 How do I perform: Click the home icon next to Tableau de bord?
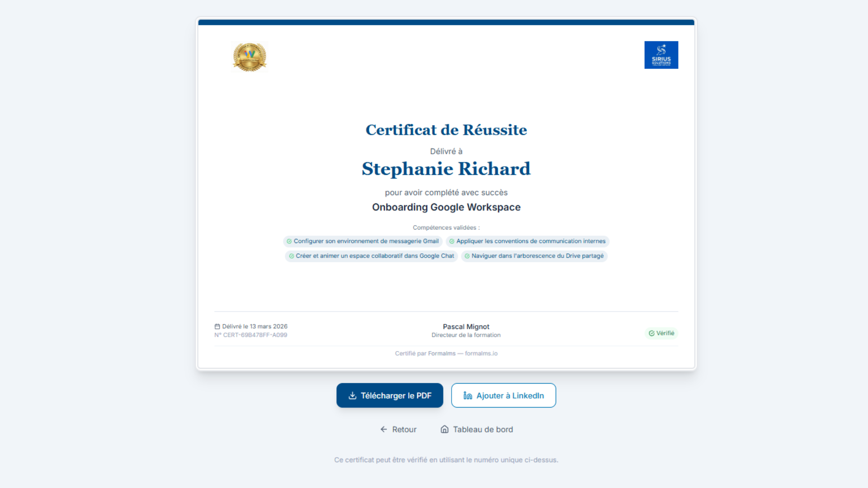point(445,429)
